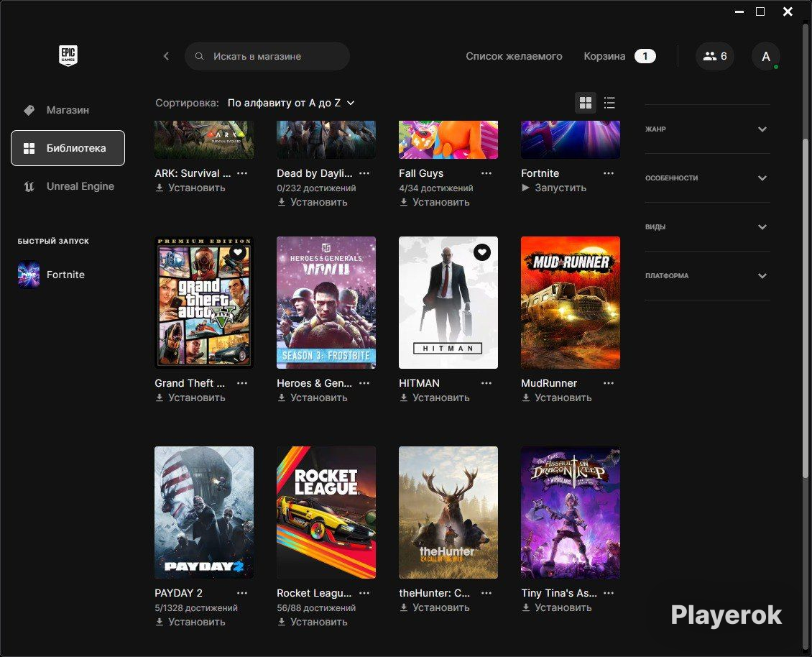Expand the ВИДЫ filter section
The height and width of the screenshot is (657, 812).
click(x=707, y=227)
